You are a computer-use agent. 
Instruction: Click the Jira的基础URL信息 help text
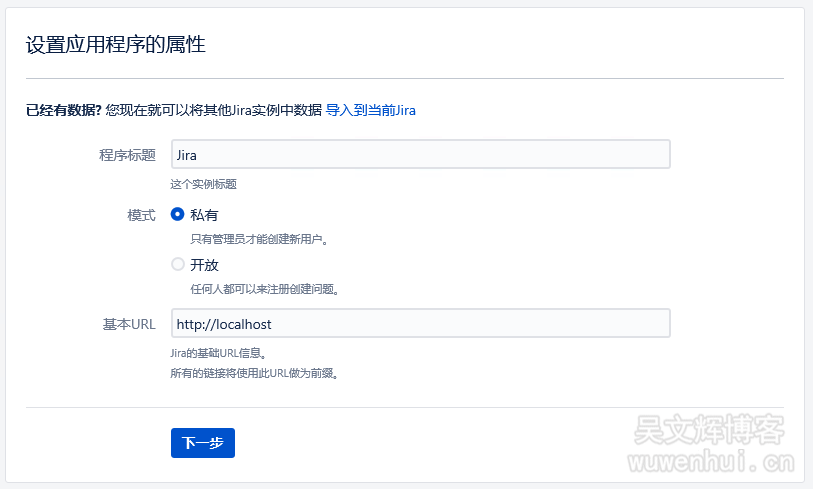[x=218, y=353]
